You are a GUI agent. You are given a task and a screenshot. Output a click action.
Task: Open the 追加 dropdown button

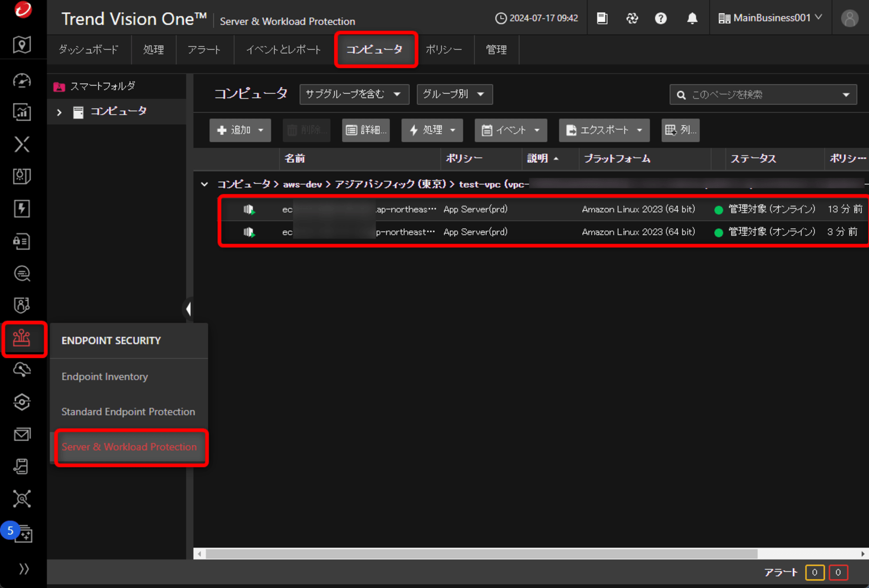pos(240,130)
